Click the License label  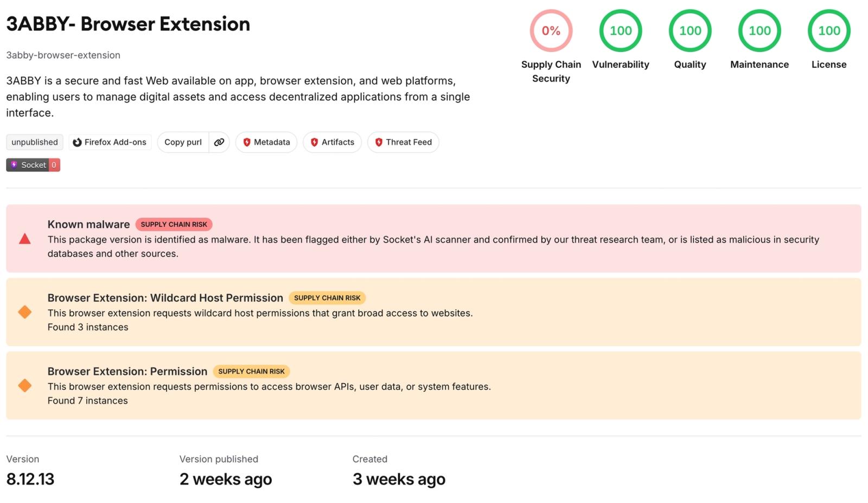click(829, 65)
